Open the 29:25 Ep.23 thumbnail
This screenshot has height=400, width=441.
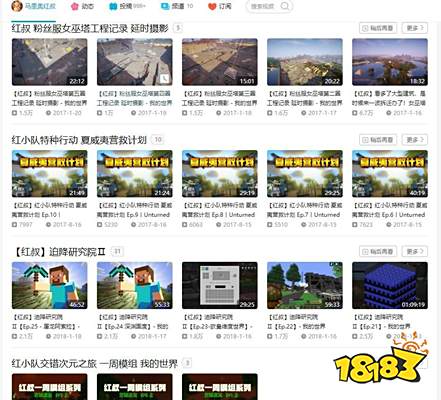[x=220, y=285]
